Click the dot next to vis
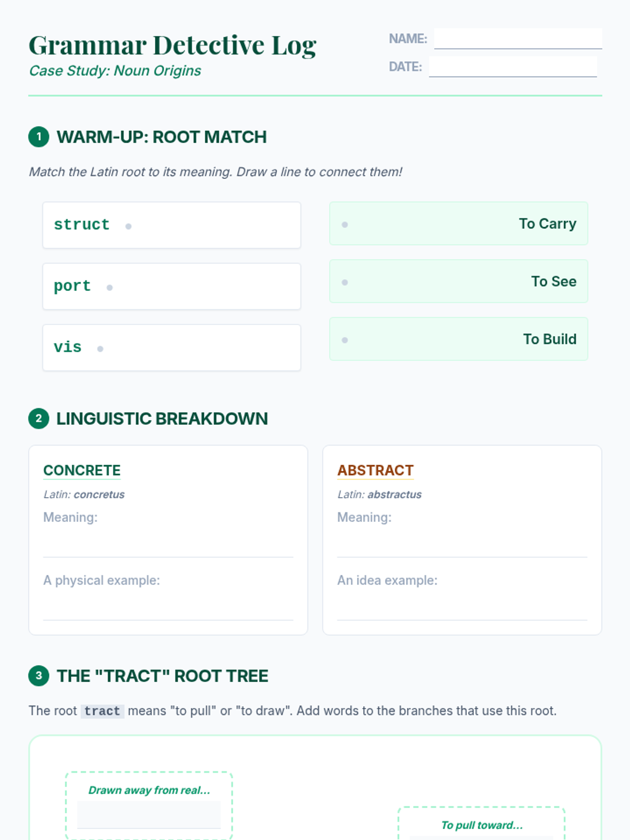 (x=100, y=349)
